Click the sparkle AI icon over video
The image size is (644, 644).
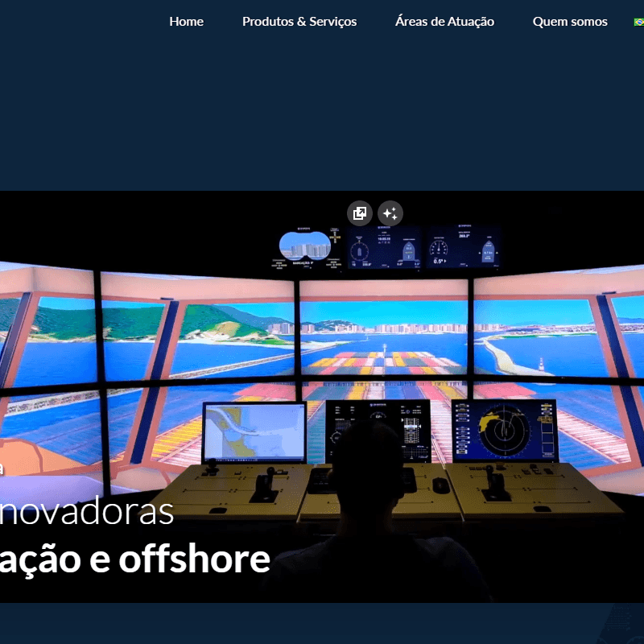(x=390, y=213)
